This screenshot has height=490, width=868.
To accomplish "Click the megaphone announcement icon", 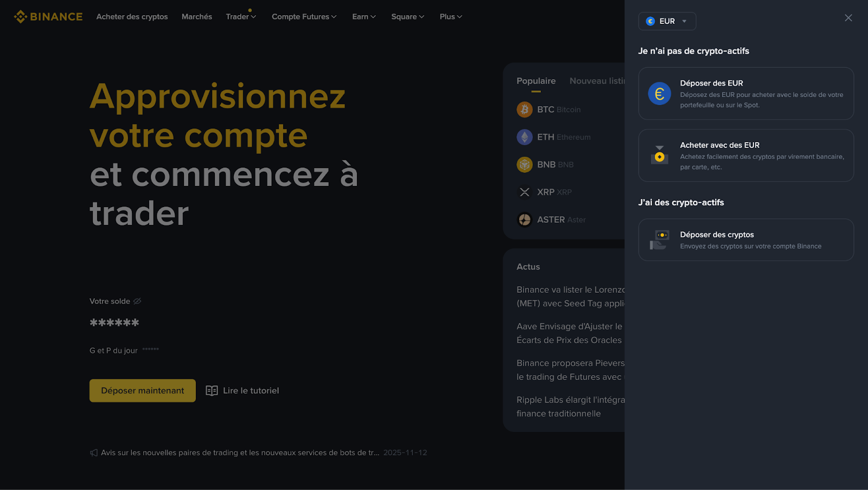I will 94,452.
